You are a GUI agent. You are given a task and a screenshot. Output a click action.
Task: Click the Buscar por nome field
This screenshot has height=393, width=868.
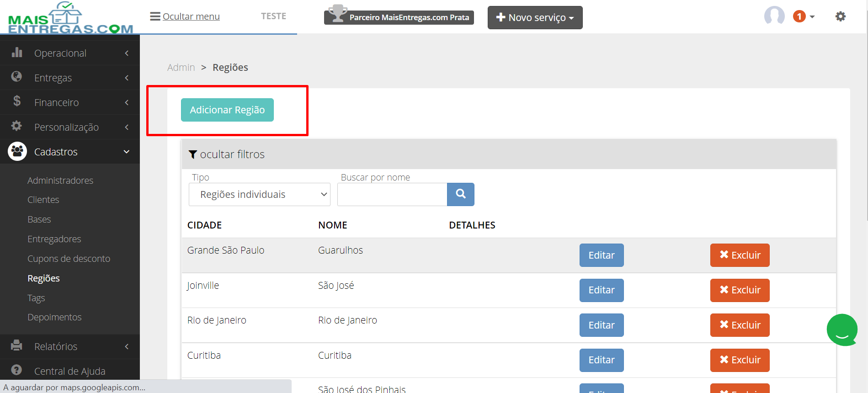[x=392, y=194]
